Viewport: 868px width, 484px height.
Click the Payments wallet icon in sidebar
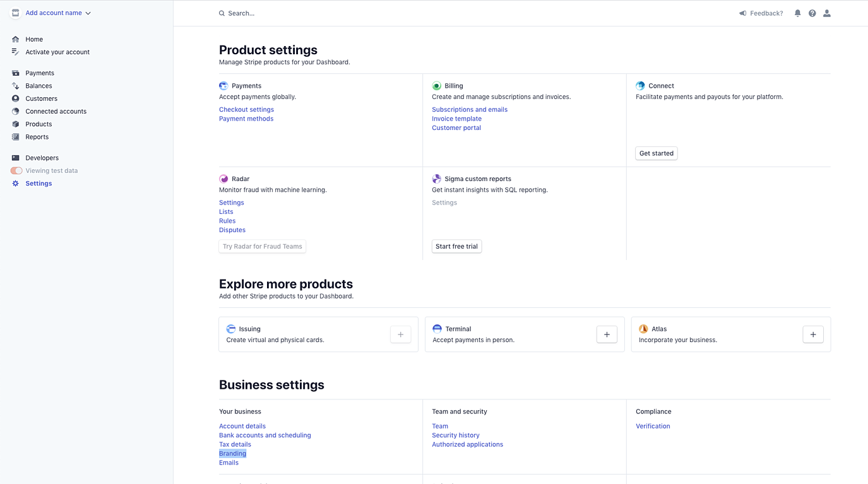(16, 73)
